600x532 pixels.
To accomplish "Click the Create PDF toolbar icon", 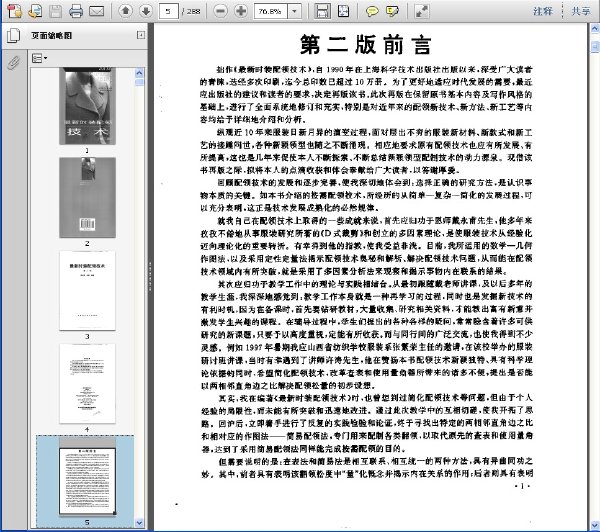I will click(x=15, y=11).
